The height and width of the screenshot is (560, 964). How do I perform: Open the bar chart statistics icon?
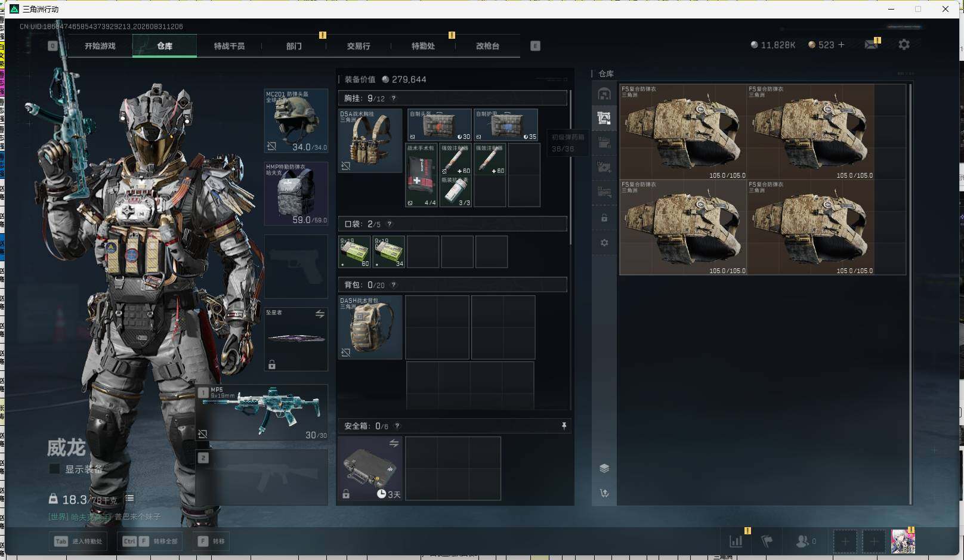(x=736, y=542)
